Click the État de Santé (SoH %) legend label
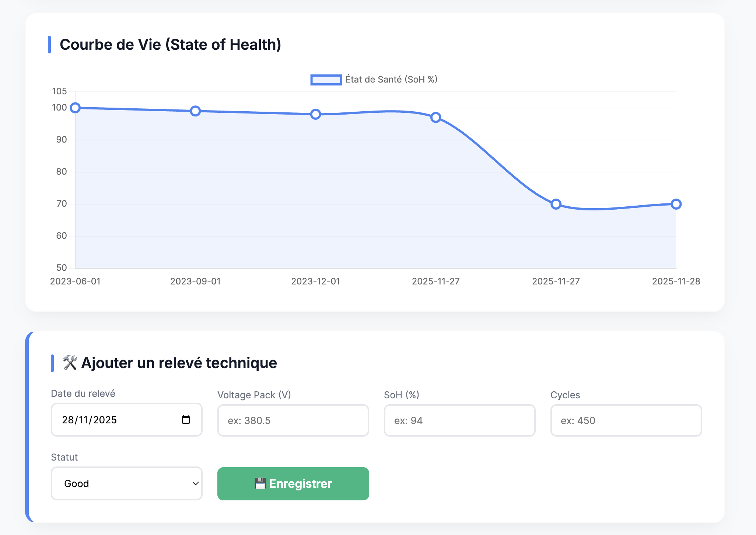Image resolution: width=756 pixels, height=535 pixels. 391,80
